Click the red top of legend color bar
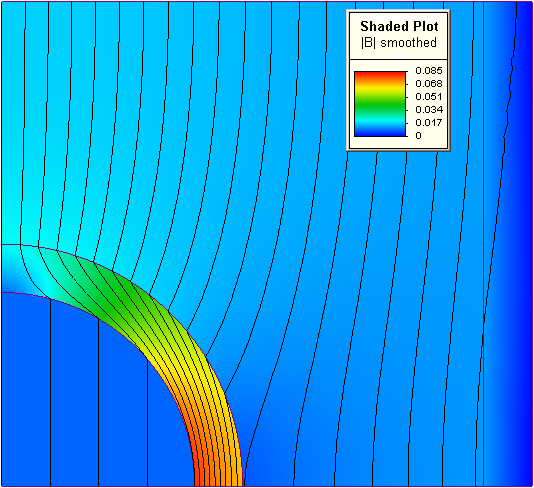This screenshot has height=488, width=534. point(380,76)
